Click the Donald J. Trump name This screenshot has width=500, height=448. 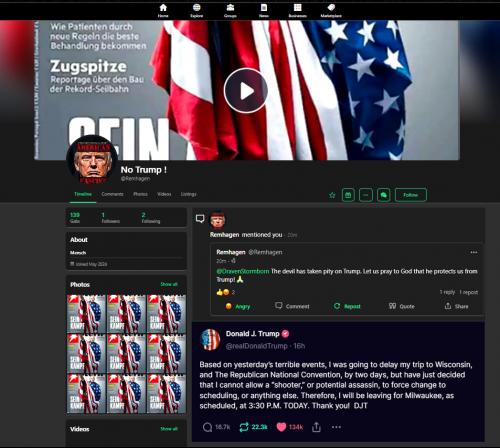[x=253, y=334]
